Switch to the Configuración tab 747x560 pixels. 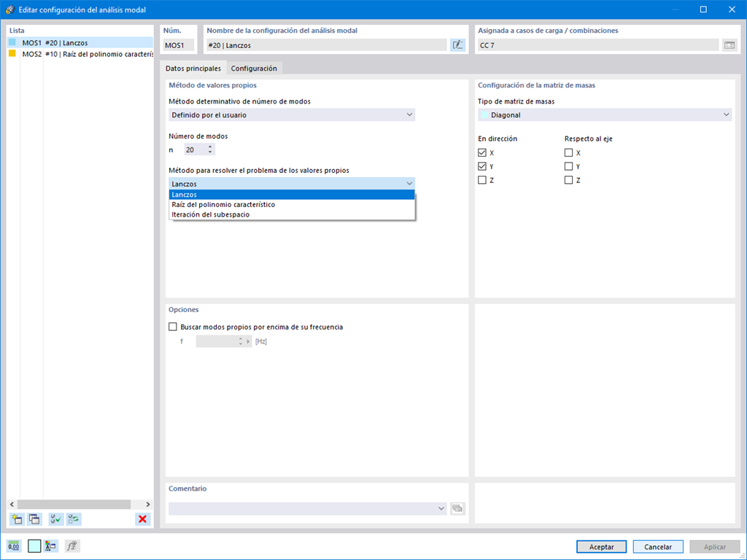pos(254,67)
